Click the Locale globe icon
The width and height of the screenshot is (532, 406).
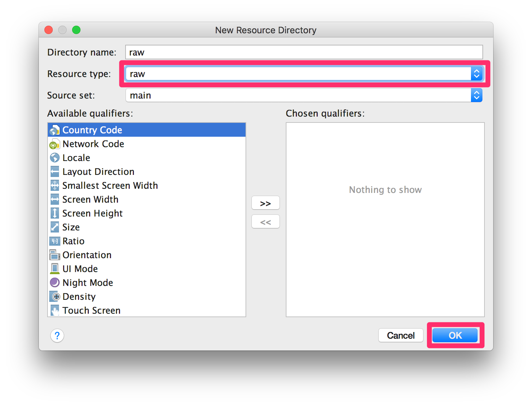pyautogui.click(x=54, y=158)
